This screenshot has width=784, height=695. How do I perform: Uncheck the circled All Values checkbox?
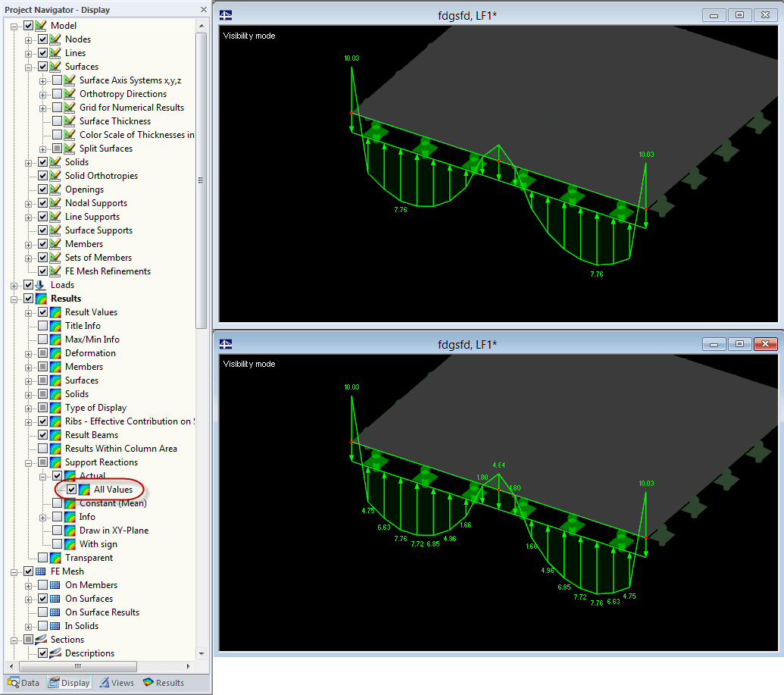71,490
